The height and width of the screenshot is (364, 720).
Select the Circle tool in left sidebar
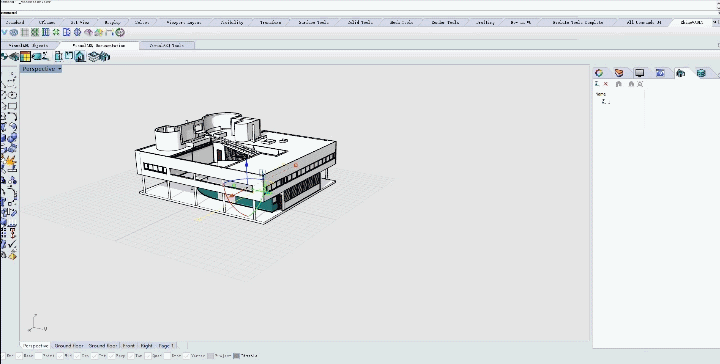pos(12,95)
